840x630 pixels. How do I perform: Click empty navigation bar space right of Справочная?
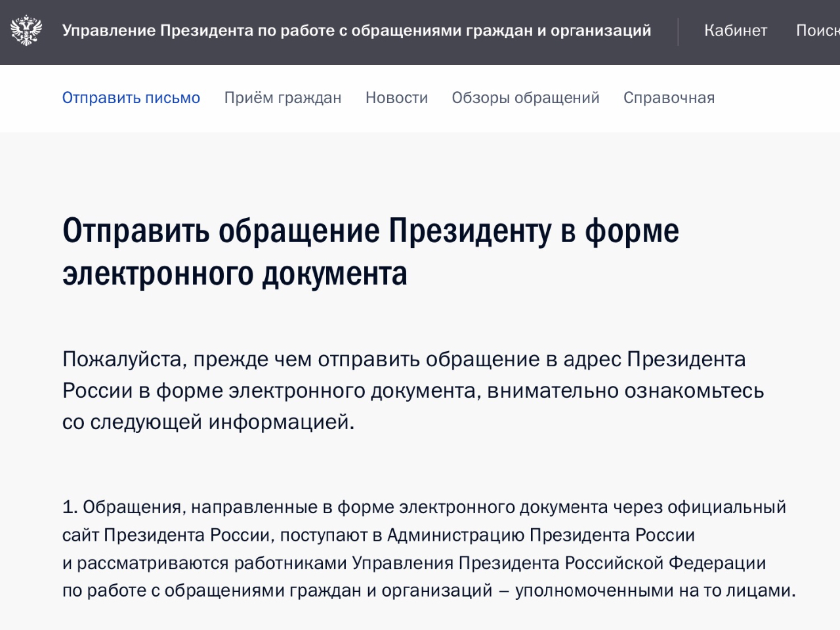[x=774, y=98]
